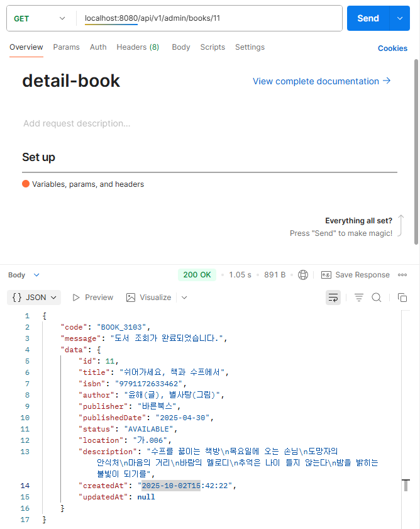420x529 pixels.
Task: Expand the response Body dropdown
Action: tap(24, 275)
